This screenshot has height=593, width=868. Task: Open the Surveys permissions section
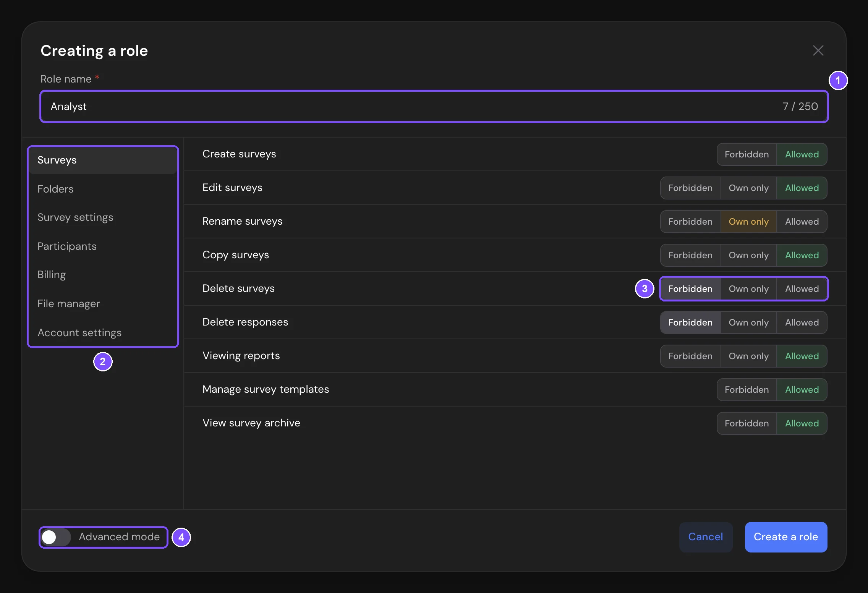[x=103, y=160]
